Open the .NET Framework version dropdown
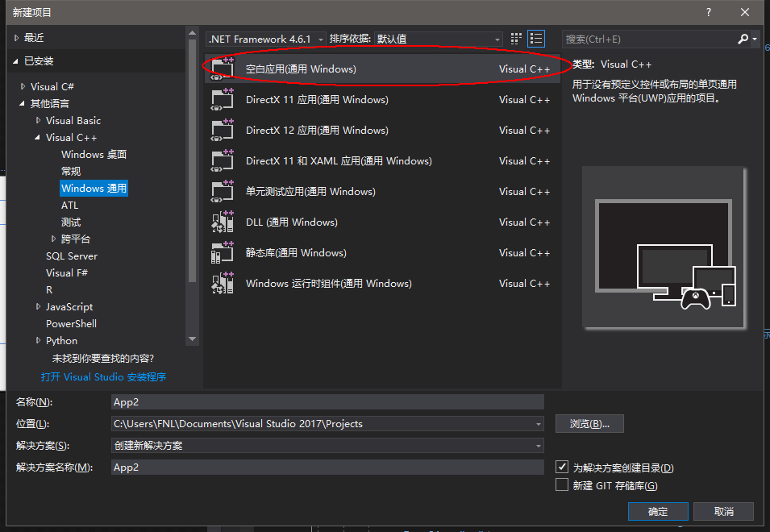 266,39
